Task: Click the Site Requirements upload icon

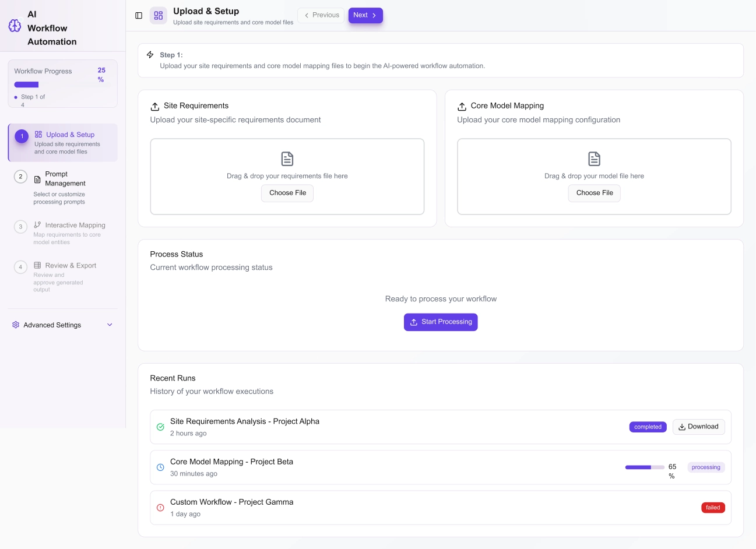Action: [155, 107]
